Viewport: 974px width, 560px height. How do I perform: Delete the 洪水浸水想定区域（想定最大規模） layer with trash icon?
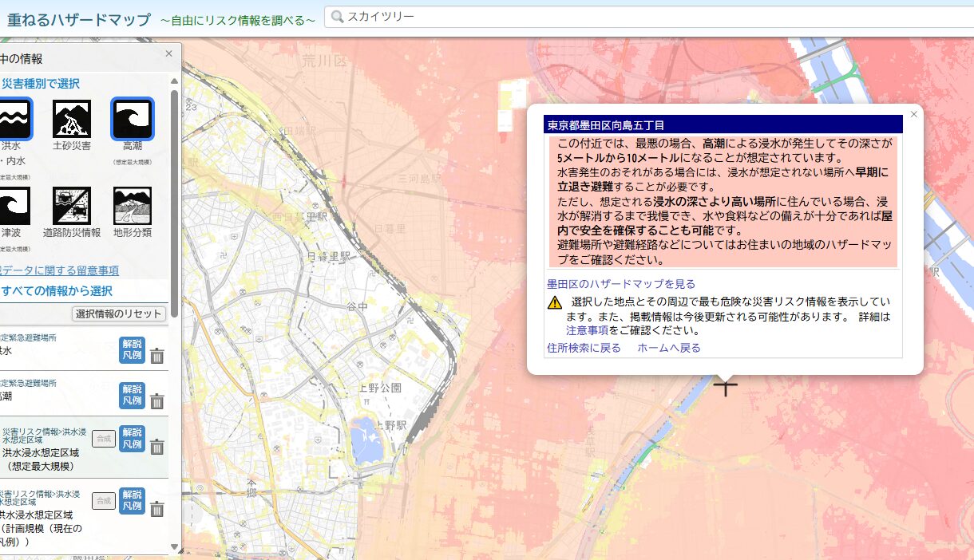(x=157, y=447)
